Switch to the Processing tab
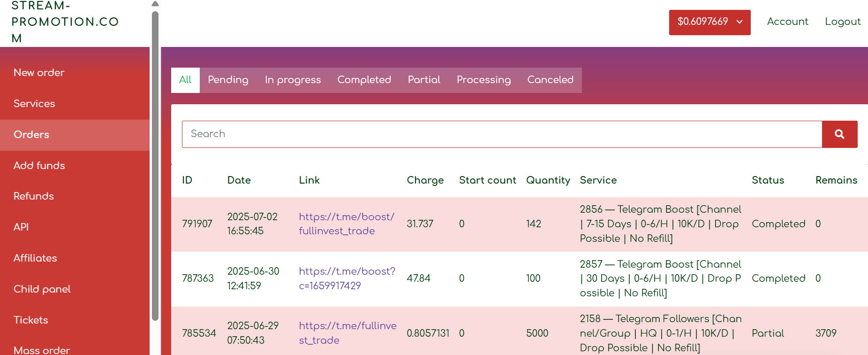The height and width of the screenshot is (355, 868). [483, 80]
